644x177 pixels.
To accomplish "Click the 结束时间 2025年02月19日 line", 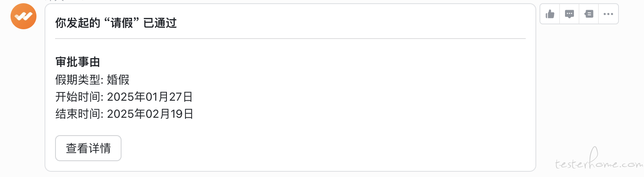I will pyautogui.click(x=124, y=114).
